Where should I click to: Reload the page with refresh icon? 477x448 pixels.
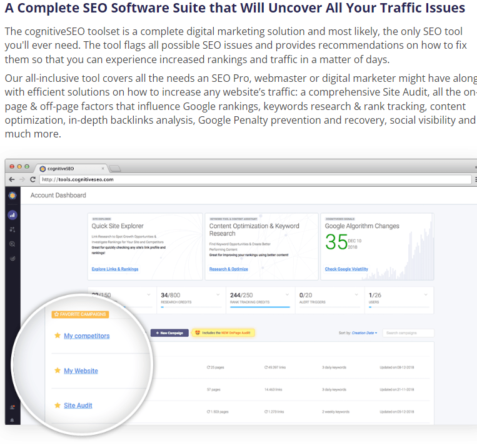pos(33,179)
